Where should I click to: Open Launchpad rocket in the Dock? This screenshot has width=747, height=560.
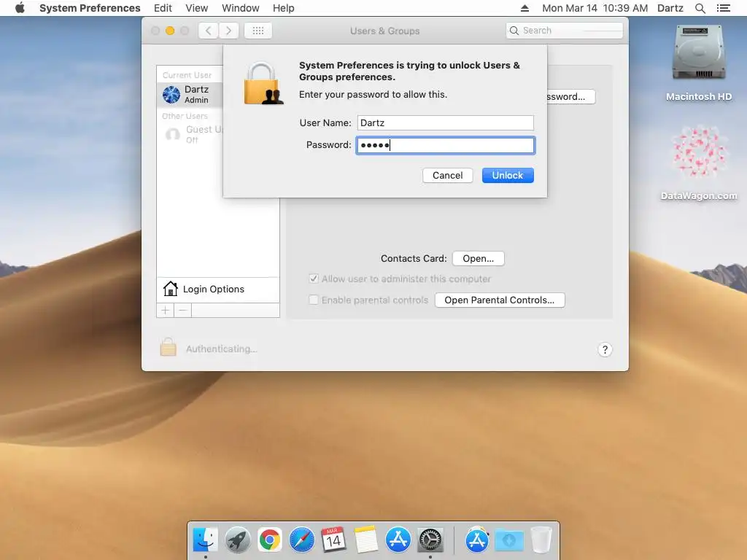point(237,540)
